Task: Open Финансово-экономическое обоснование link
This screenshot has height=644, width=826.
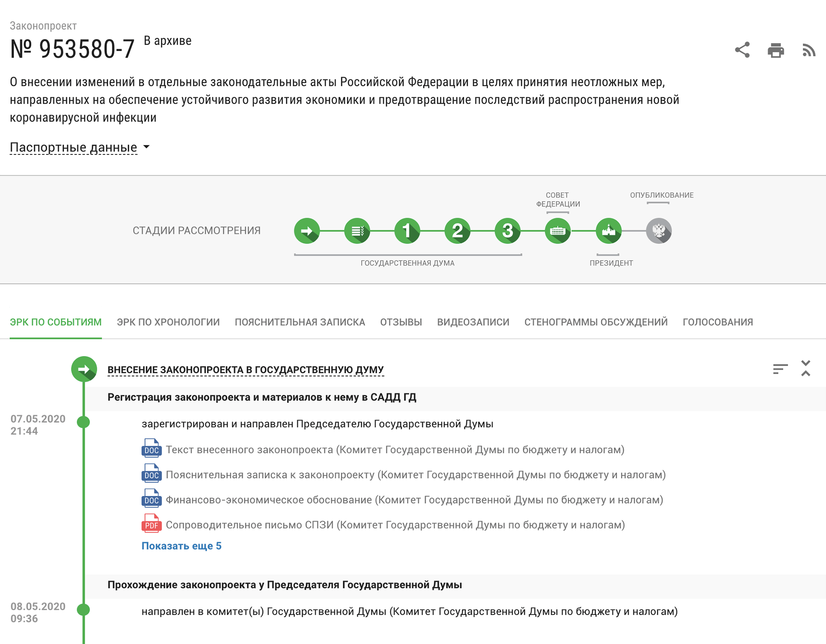Action: [415, 500]
